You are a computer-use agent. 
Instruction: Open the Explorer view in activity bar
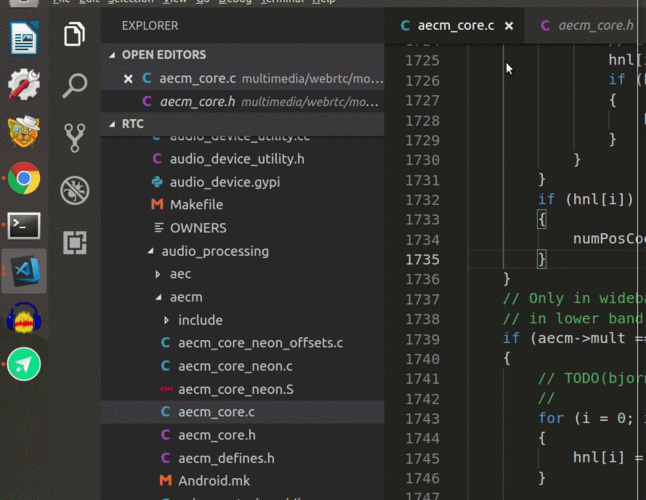pyautogui.click(x=75, y=34)
